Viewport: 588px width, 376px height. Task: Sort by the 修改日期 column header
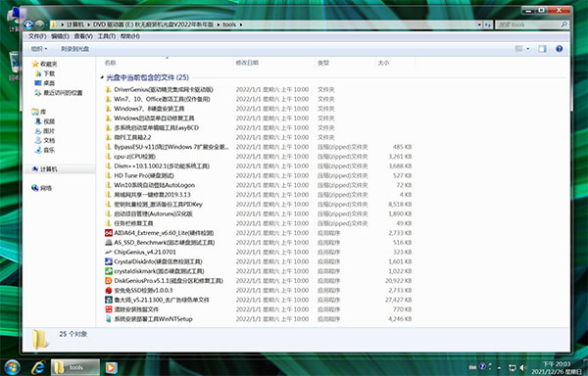247,63
